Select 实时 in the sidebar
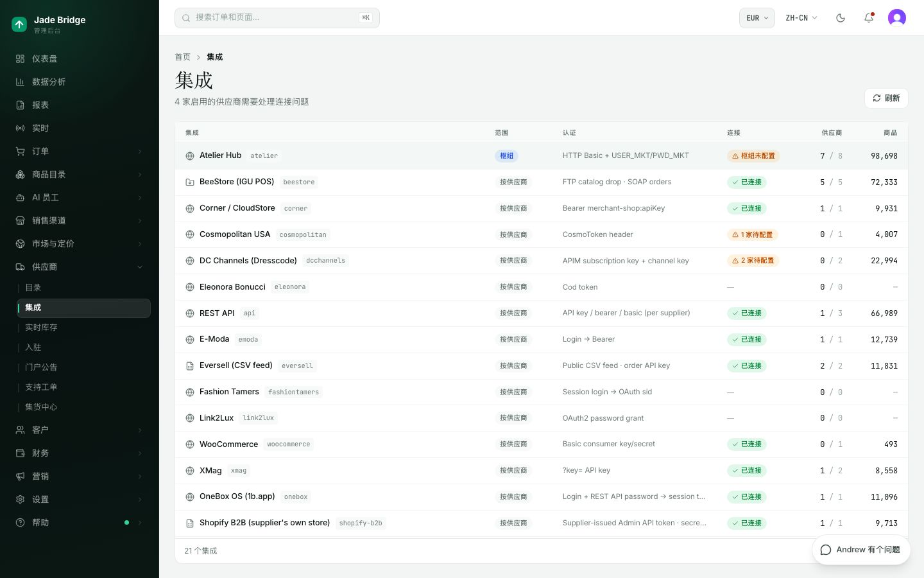This screenshot has height=578, width=924. pos(80,128)
